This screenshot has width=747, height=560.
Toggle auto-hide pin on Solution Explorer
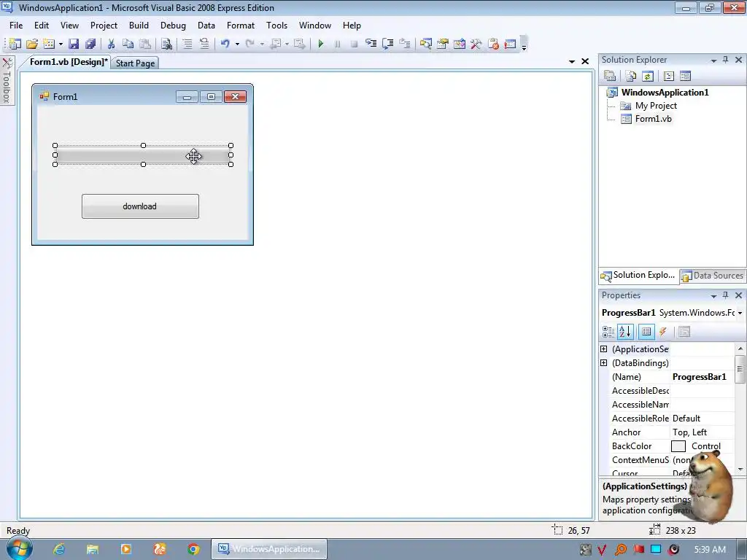coord(726,60)
